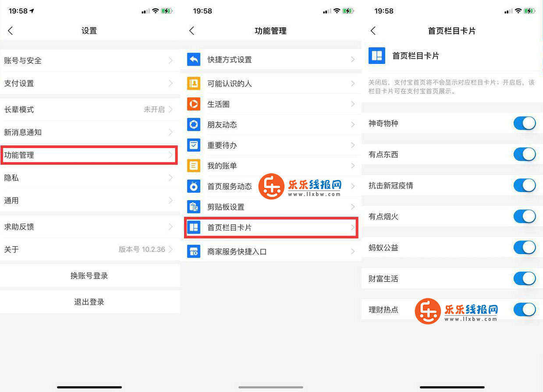Click the 朋友动态 friends updates icon

tap(193, 124)
